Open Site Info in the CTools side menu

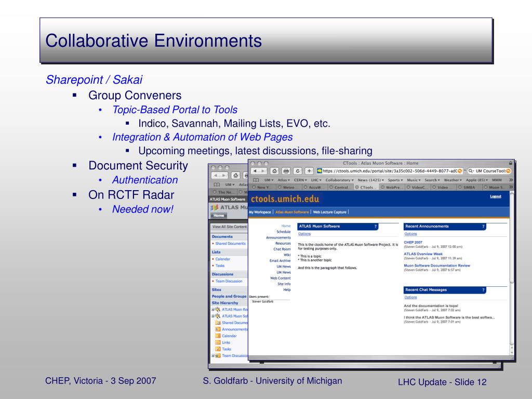pos(284,284)
